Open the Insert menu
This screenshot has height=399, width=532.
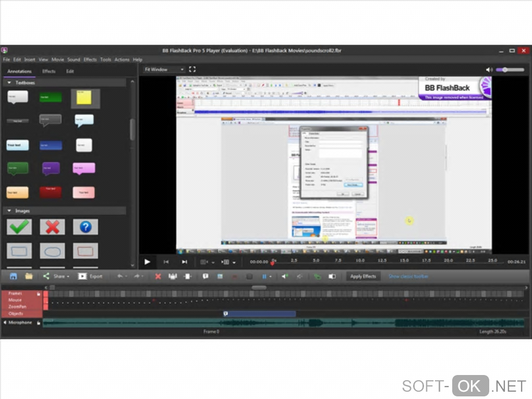click(x=30, y=59)
